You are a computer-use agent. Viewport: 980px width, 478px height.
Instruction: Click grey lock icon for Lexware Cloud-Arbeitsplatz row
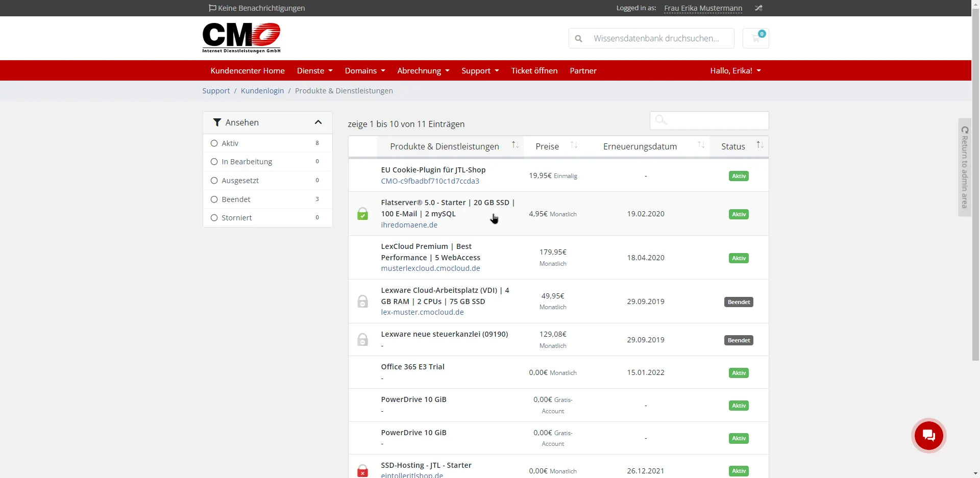[x=362, y=301]
